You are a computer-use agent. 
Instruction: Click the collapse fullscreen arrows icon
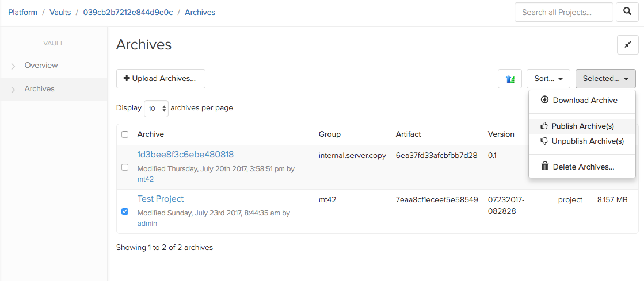click(x=627, y=45)
